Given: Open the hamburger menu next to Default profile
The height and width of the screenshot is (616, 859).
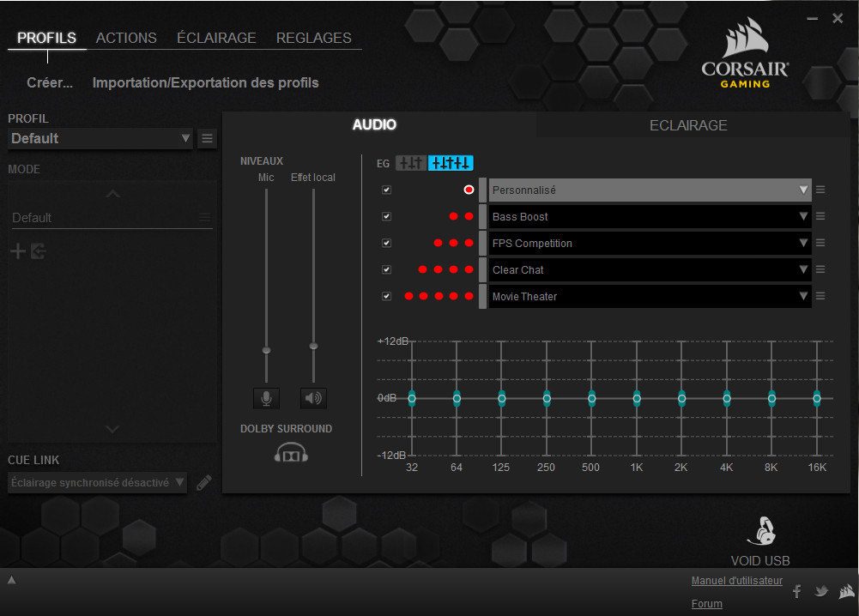Looking at the screenshot, I should point(207,138).
